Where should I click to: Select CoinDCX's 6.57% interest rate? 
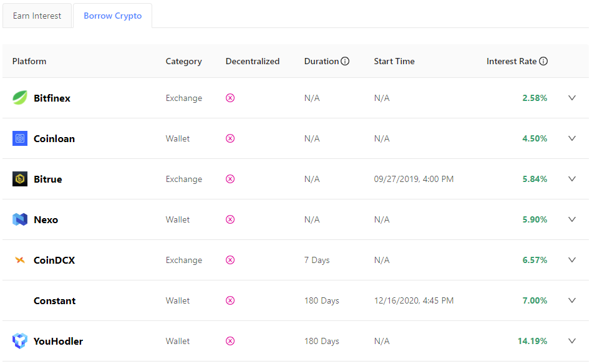(535, 260)
